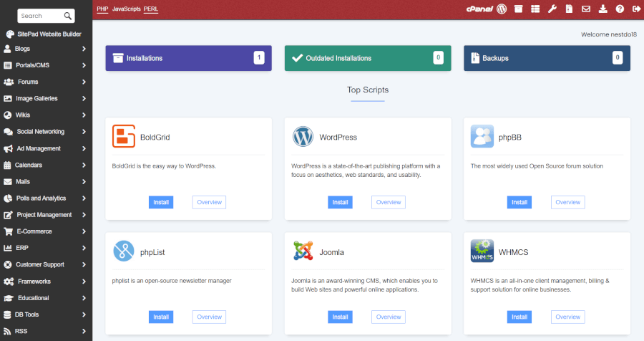Install the BoldGrid script

(161, 202)
